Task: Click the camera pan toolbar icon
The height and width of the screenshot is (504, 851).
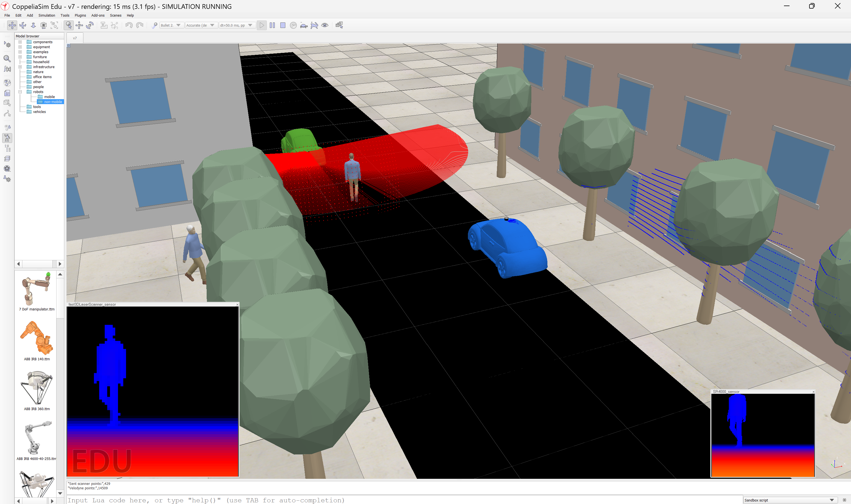Action: pyautogui.click(x=12, y=25)
